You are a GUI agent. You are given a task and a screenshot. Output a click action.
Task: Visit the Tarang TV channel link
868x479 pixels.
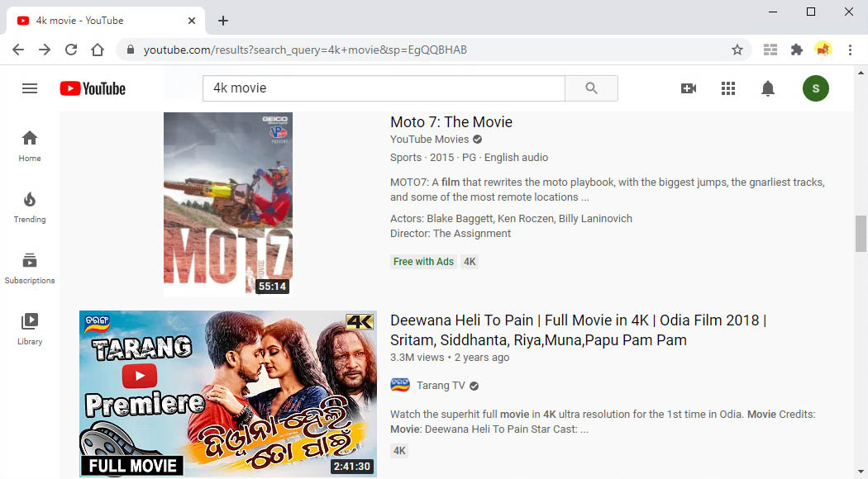pos(441,385)
